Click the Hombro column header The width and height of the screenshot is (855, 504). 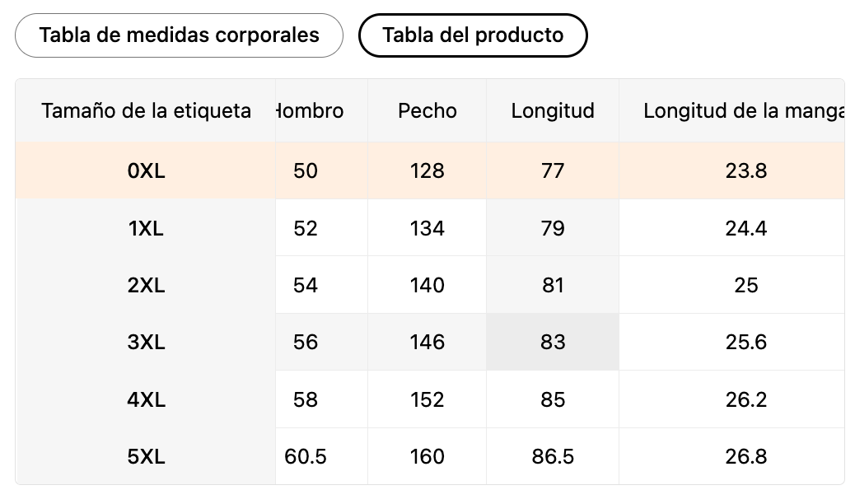click(311, 110)
